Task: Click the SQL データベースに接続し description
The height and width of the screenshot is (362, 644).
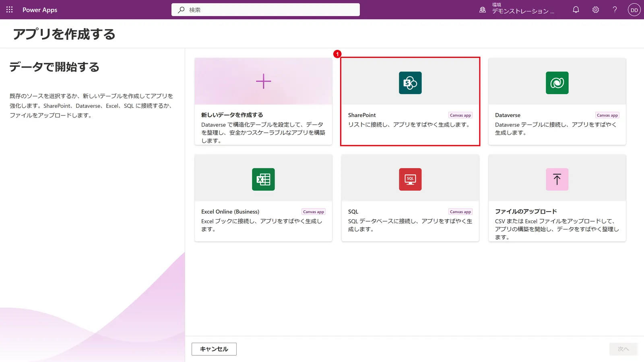Action: (x=410, y=225)
